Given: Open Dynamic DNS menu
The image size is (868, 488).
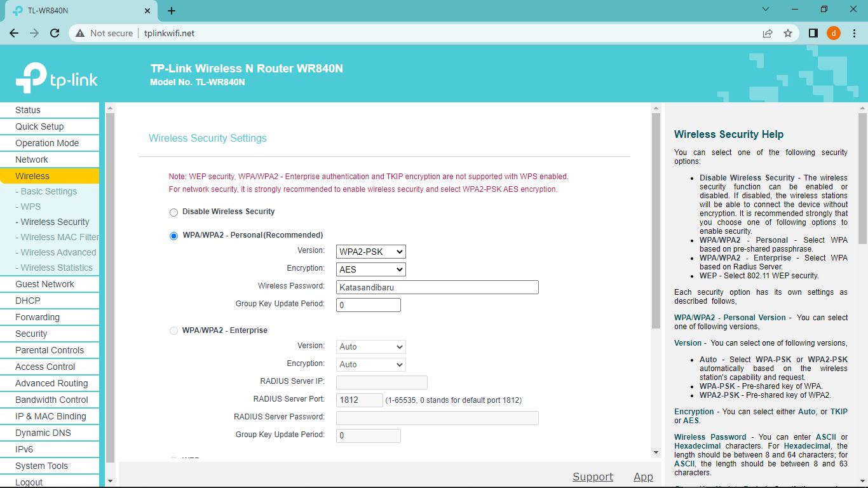Looking at the screenshot, I should 50,433.
